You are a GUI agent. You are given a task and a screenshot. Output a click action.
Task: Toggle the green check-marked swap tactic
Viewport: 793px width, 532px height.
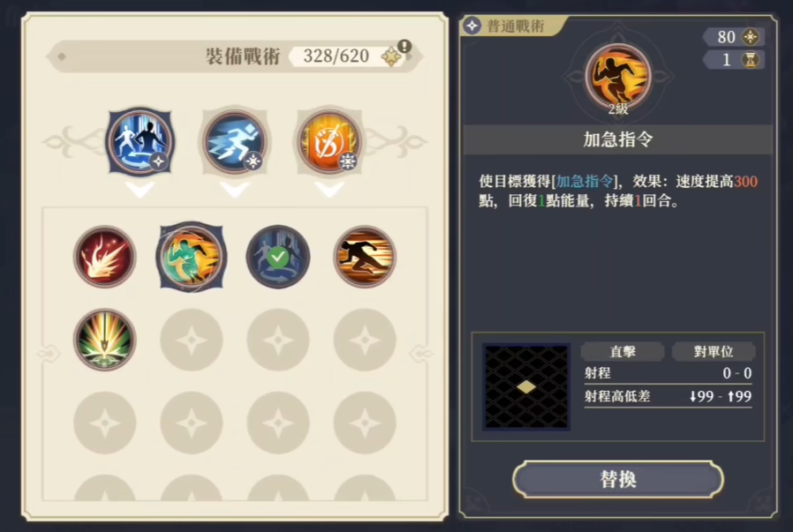277,257
